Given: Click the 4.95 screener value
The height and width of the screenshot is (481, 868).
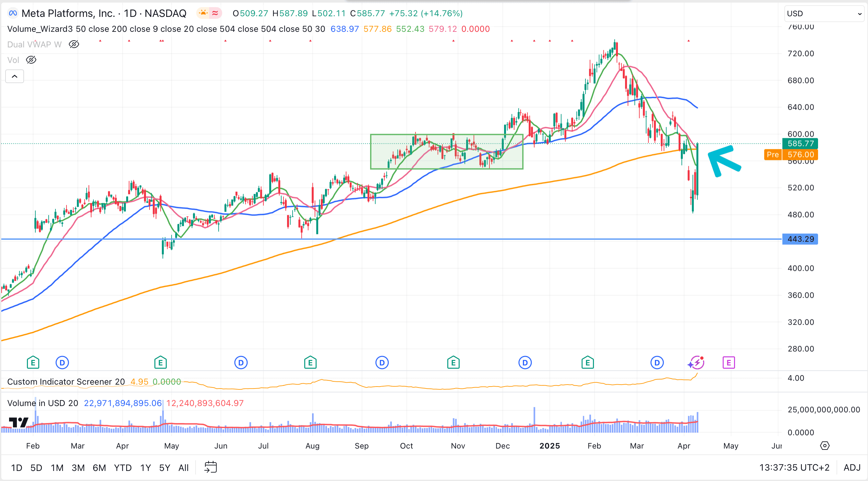Looking at the screenshot, I should (x=139, y=382).
